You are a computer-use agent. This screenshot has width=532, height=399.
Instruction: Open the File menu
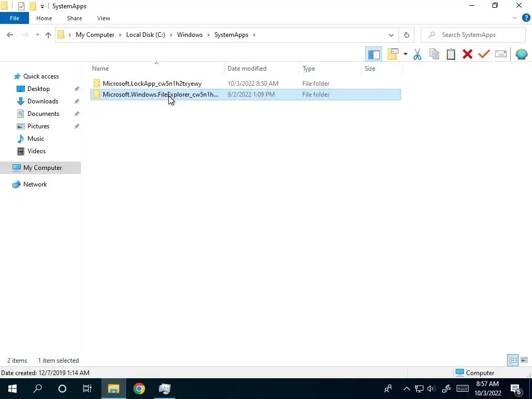coord(15,18)
